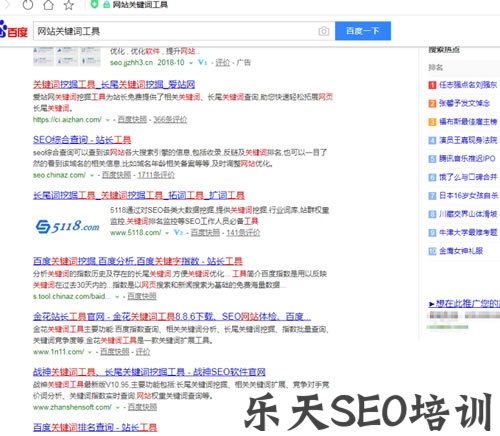Click the green shield security icon

click(x=95, y=4)
